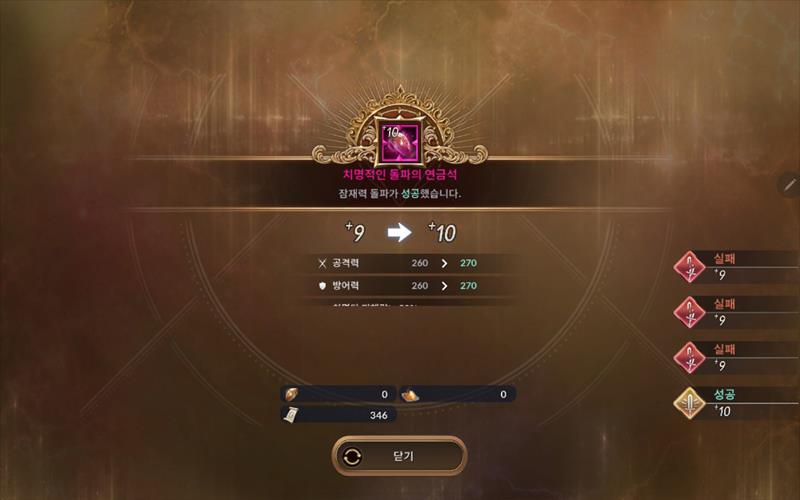Click the white arrow between +9 and +10

(x=399, y=233)
